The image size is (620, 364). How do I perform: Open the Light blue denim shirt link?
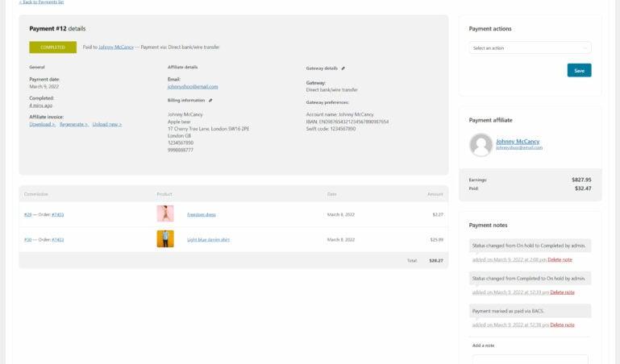(x=208, y=239)
